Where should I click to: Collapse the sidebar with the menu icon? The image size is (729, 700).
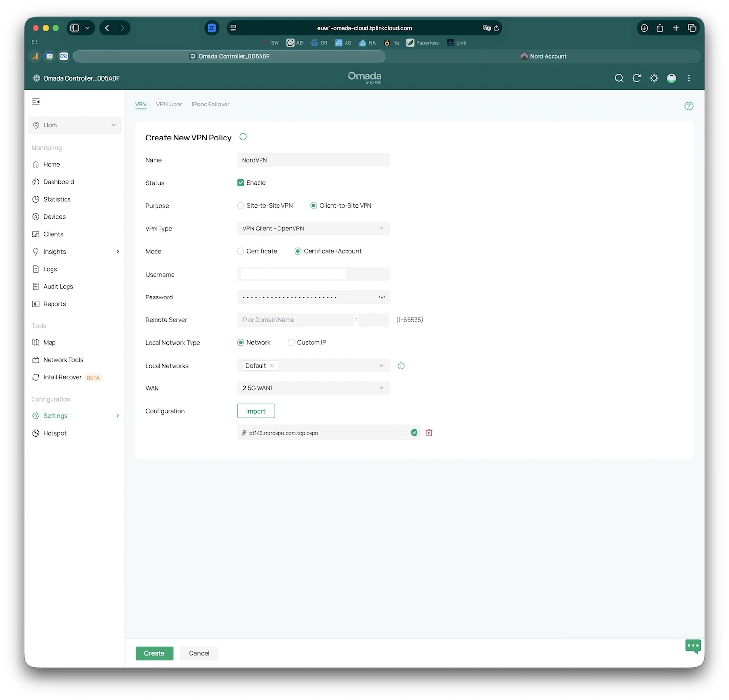36,102
